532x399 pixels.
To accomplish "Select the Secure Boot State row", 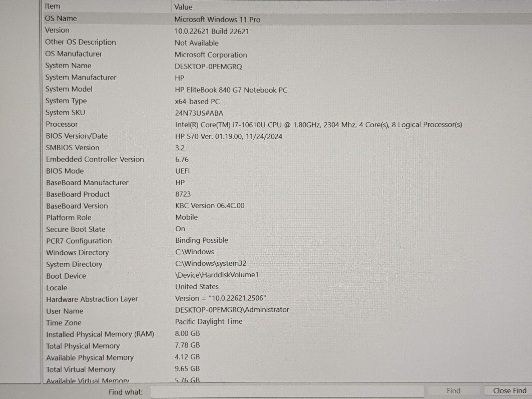I will coord(76,229).
